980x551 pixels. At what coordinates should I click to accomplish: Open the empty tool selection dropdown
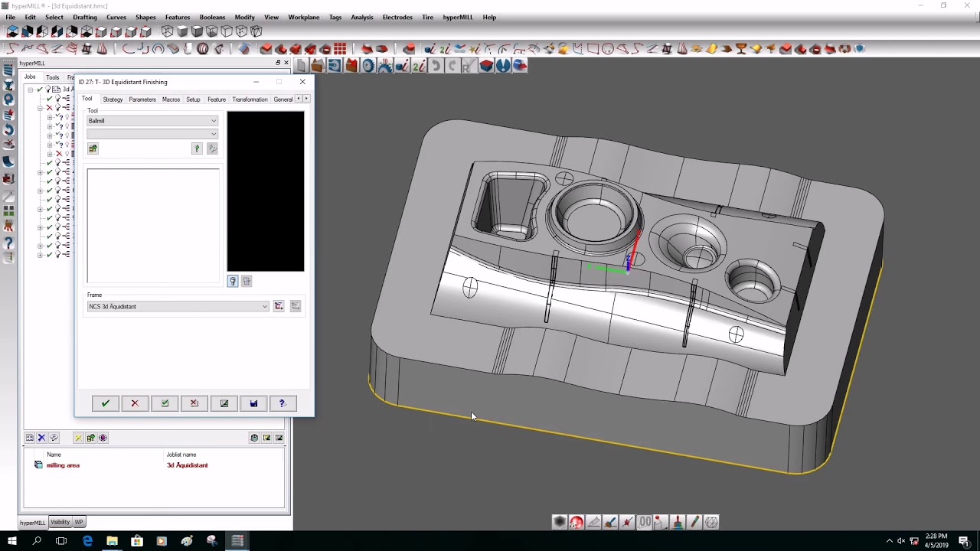[152, 135]
